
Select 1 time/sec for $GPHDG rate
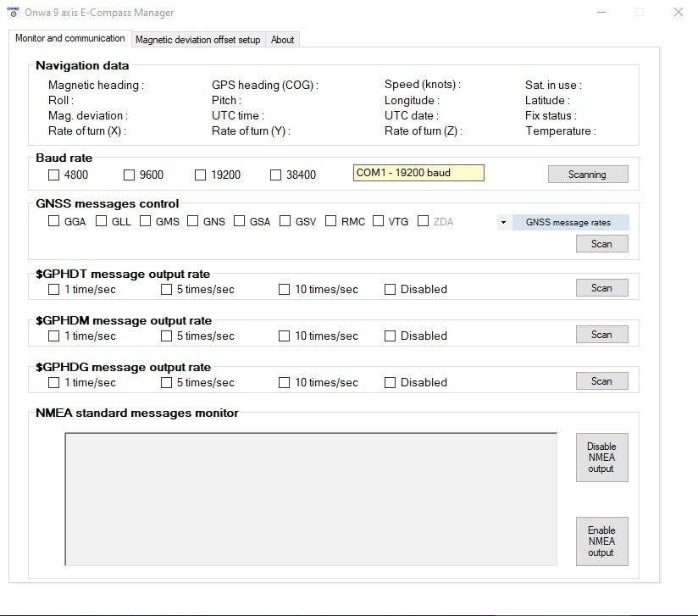click(54, 383)
